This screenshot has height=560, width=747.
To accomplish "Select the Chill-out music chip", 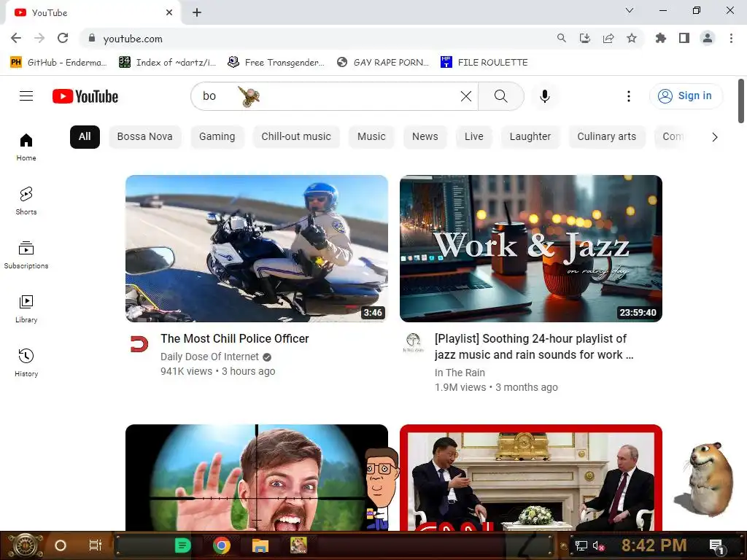I will [x=296, y=136].
